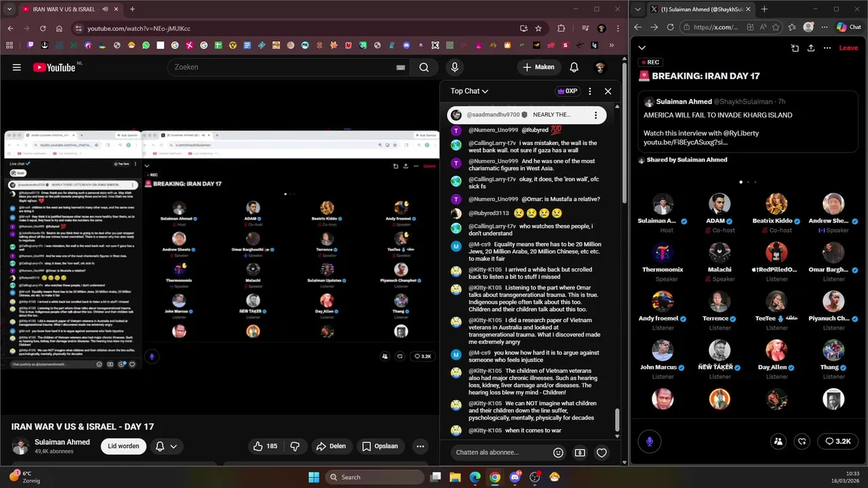Select Thermonomix speaker avatar in Space
The width and height of the screenshot is (868, 488).
(x=663, y=253)
